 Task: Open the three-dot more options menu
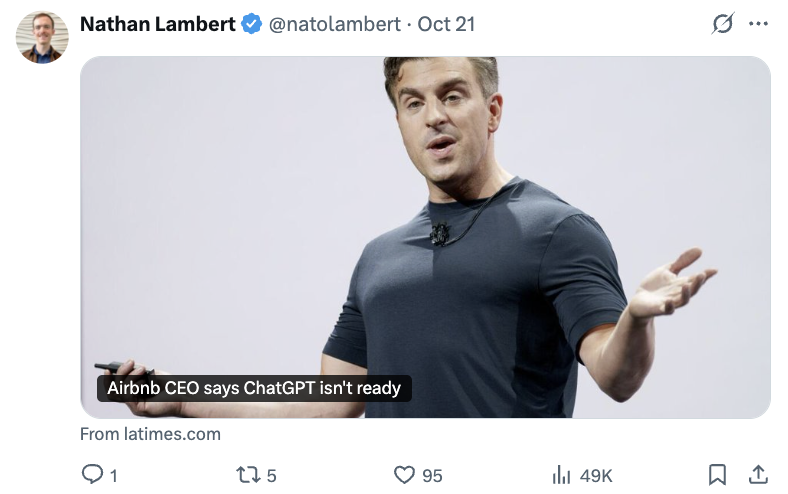758,23
